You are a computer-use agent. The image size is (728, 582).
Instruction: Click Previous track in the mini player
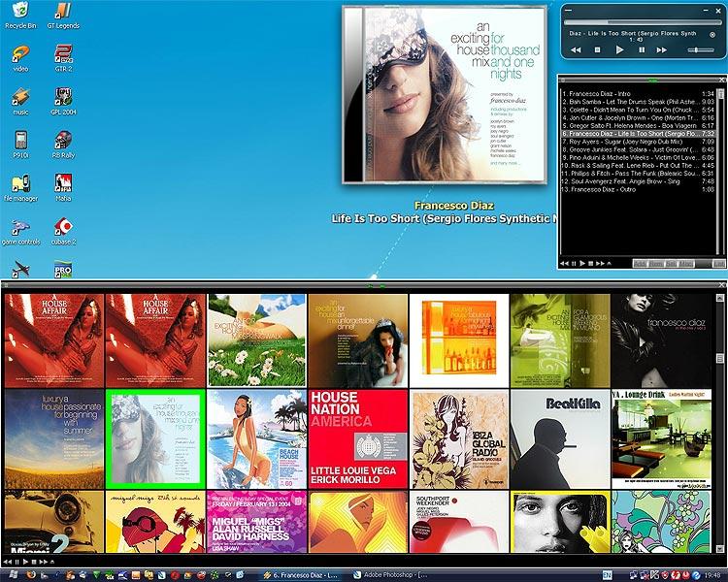click(576, 50)
